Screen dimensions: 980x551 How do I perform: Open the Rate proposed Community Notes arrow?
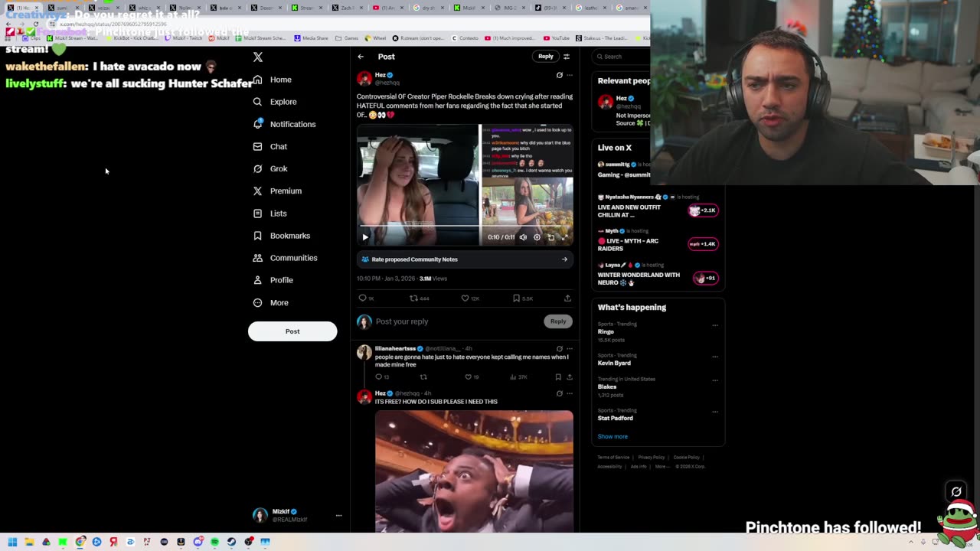point(565,259)
